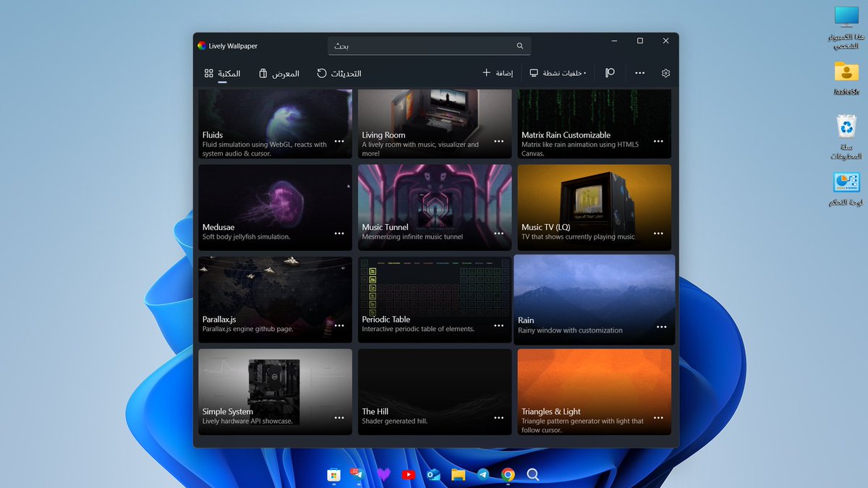Select the Periodic Table wallpaper
The height and width of the screenshot is (488, 868).
pos(435,299)
